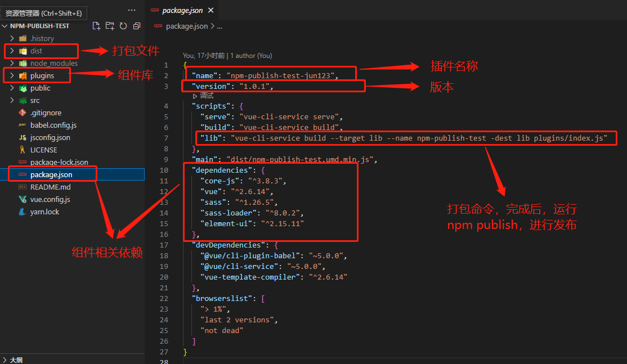Click the Vue icon beside vue.config.js
Screen dimensions: 627x364
point(23,199)
